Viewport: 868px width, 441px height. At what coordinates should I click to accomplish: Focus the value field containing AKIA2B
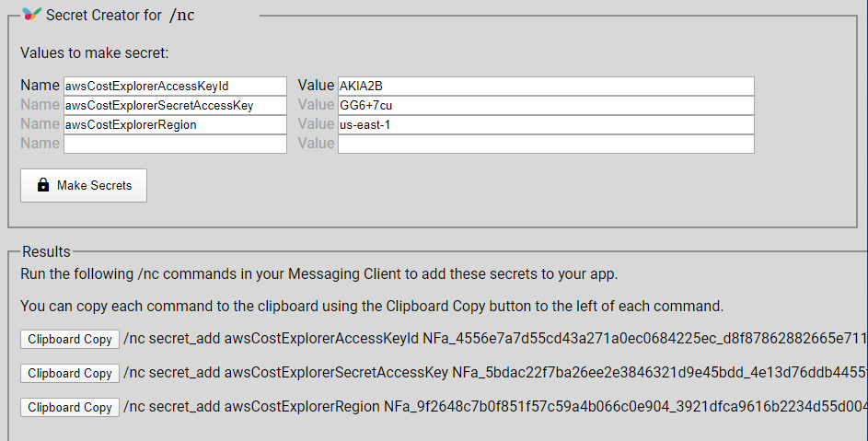click(546, 86)
